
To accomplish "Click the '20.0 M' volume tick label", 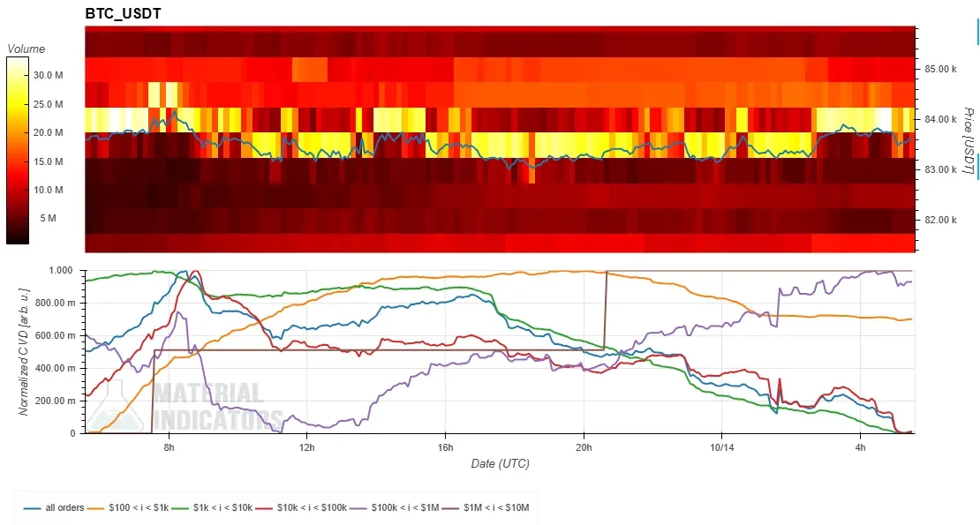I will coord(49,132).
